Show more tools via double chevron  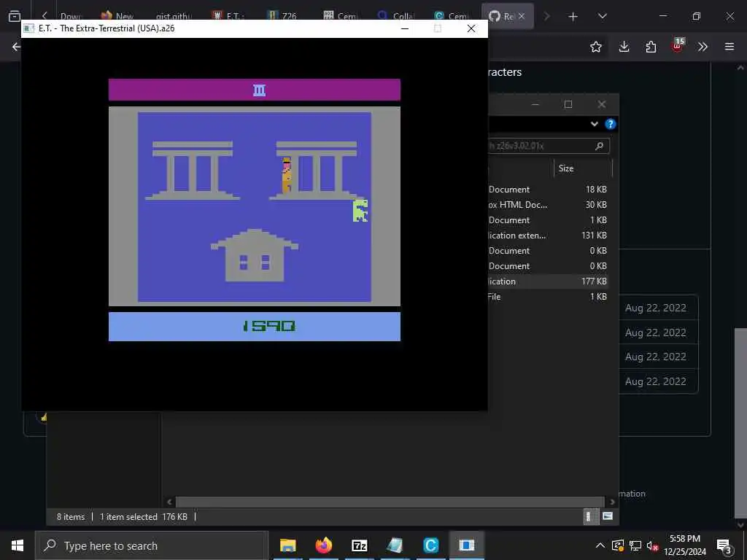pyautogui.click(x=703, y=47)
